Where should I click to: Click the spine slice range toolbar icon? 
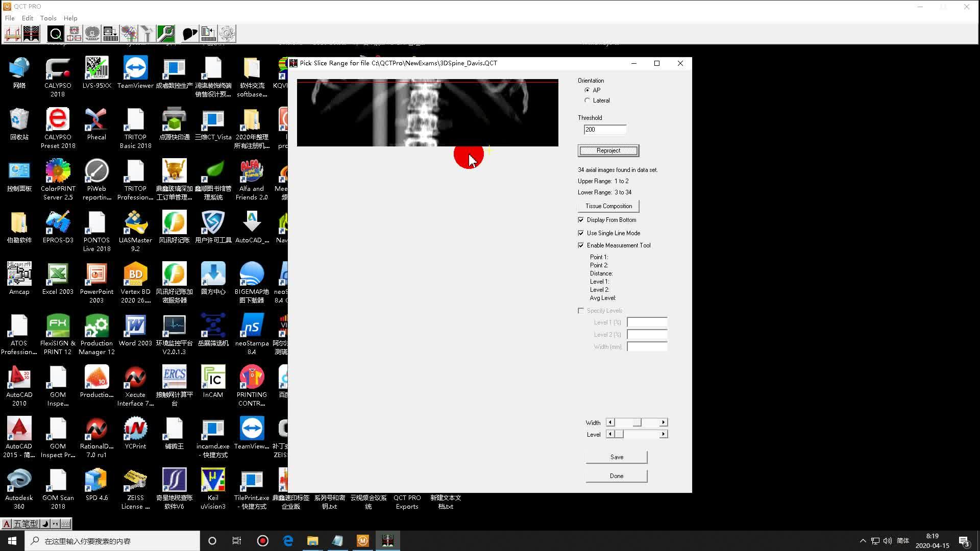pos(31,34)
